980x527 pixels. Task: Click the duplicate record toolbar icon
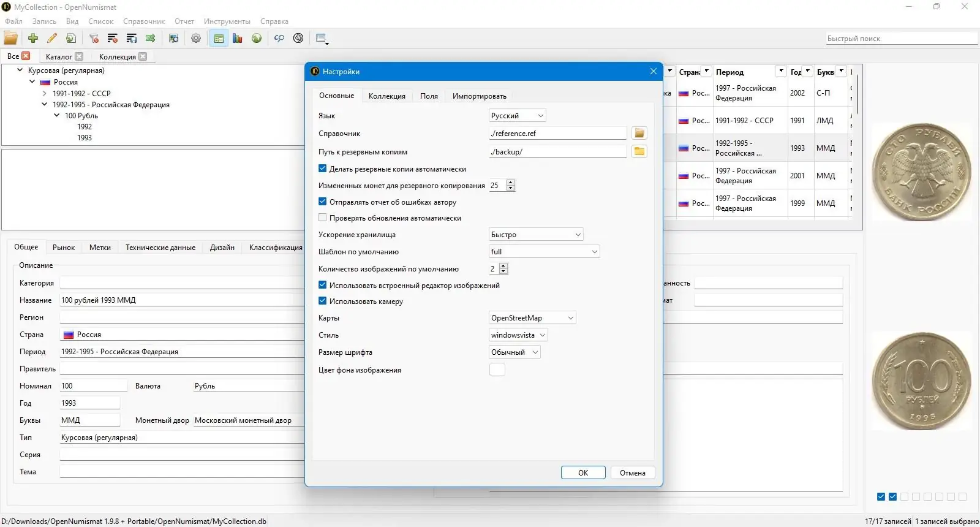[71, 38]
